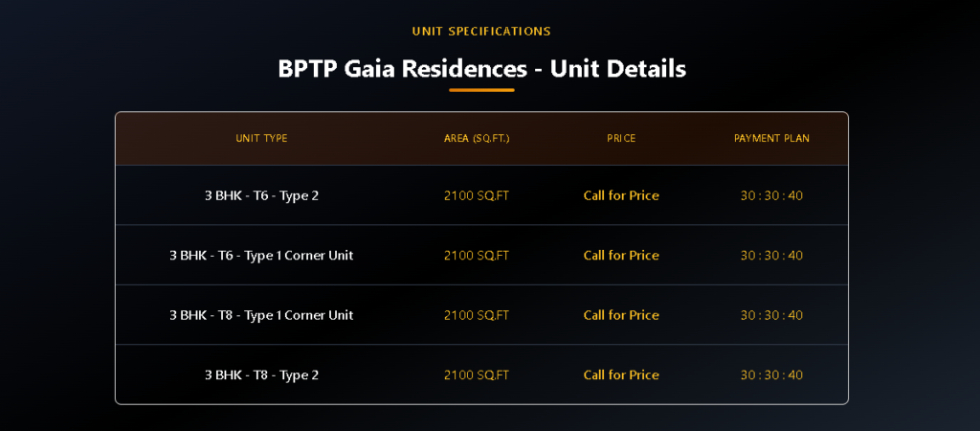The width and height of the screenshot is (980, 431).
Task: Click the PRICE column header
Action: click(x=621, y=139)
